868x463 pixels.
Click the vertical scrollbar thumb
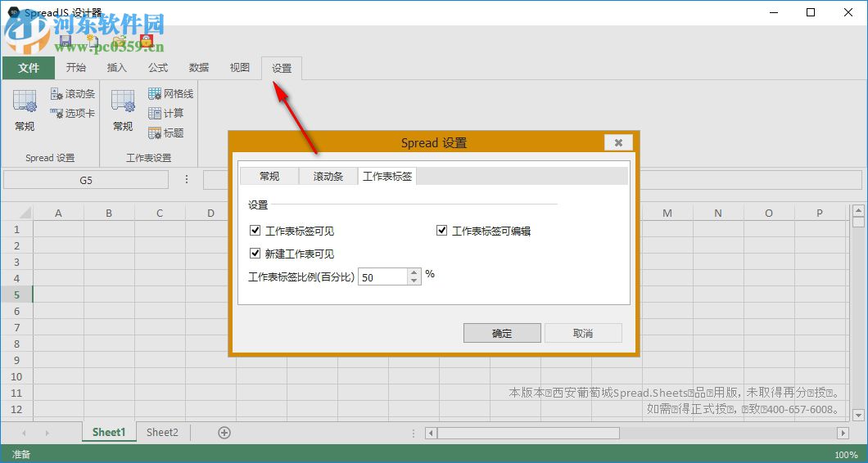[858, 223]
